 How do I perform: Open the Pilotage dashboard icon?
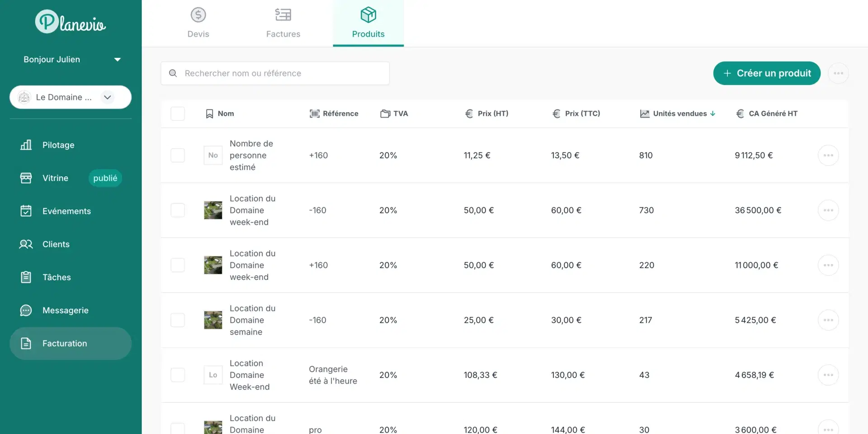click(26, 145)
